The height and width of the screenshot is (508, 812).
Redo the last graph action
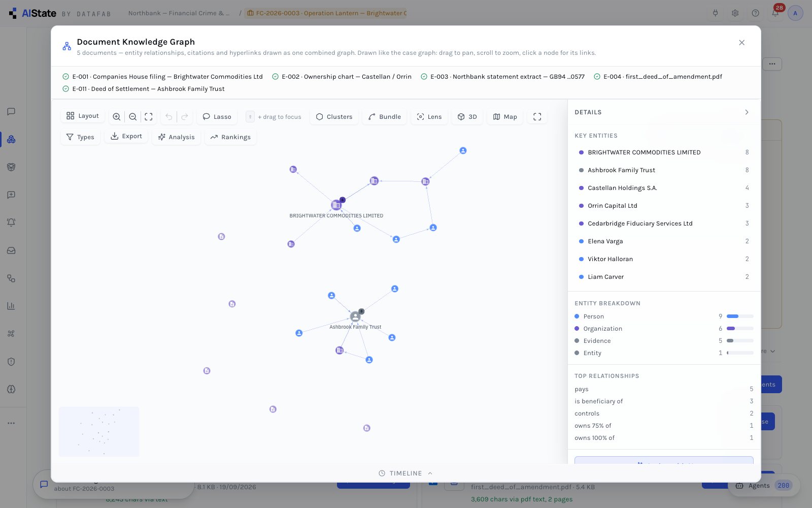185,117
